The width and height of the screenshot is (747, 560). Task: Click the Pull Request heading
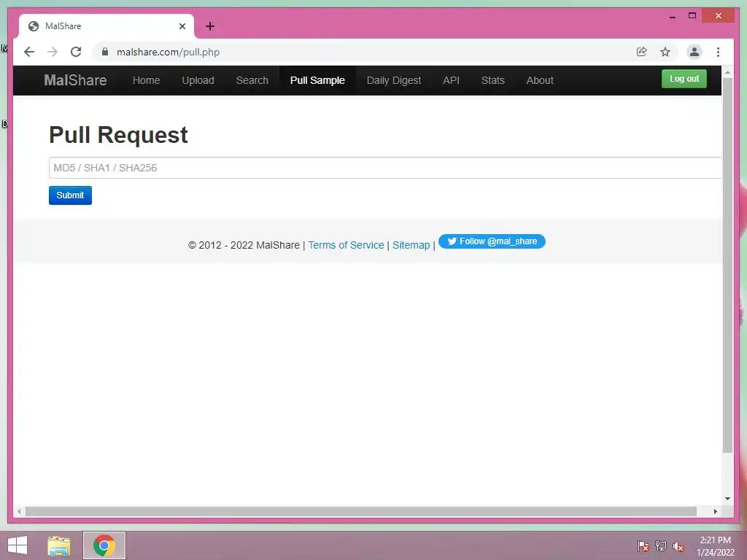118,135
